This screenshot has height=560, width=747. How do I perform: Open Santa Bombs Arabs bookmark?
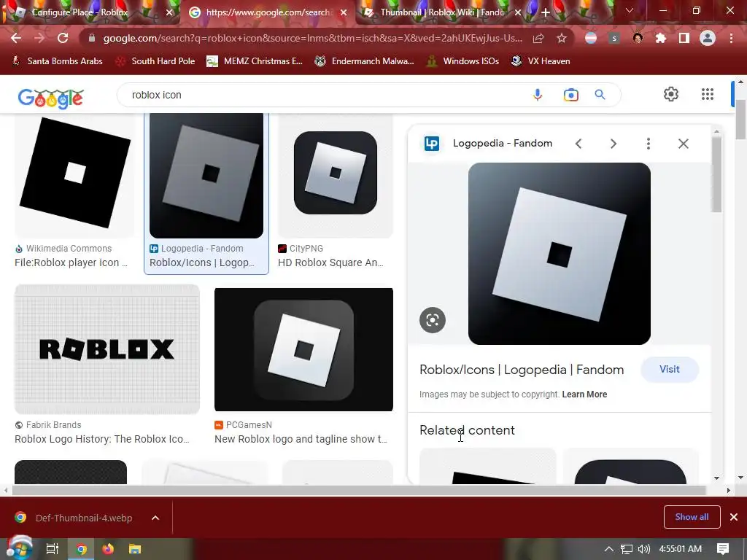tap(57, 61)
